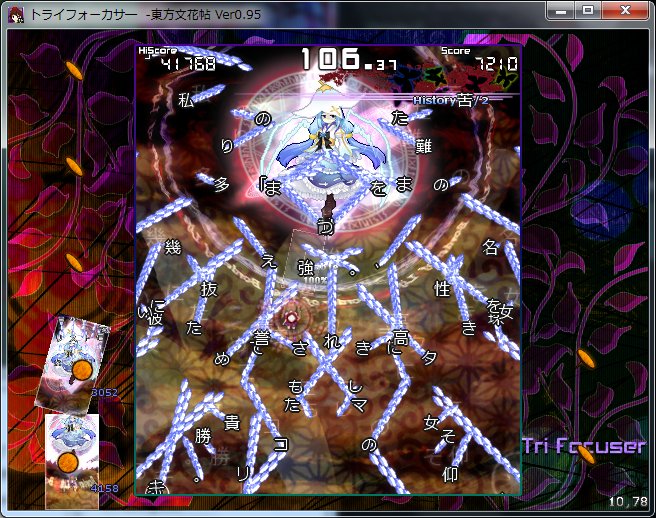Click the bullet 「ま left of the boss
Screen dimensions: 656x518
coord(270,187)
